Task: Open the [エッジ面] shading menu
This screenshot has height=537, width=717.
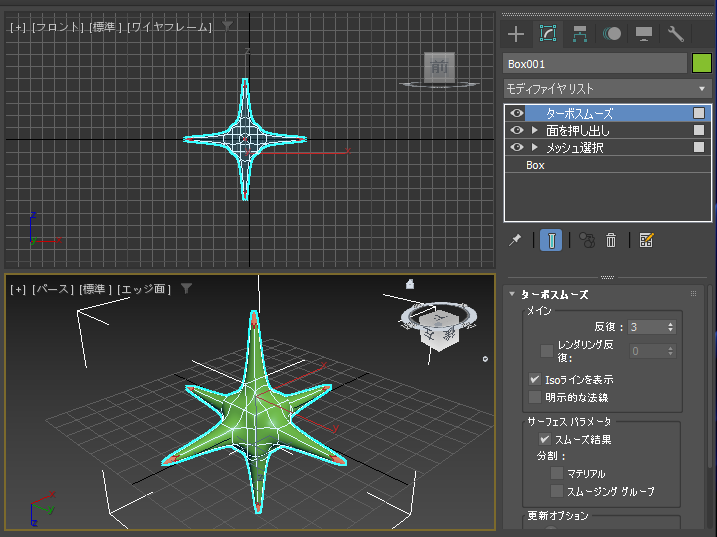Action: 144,289
